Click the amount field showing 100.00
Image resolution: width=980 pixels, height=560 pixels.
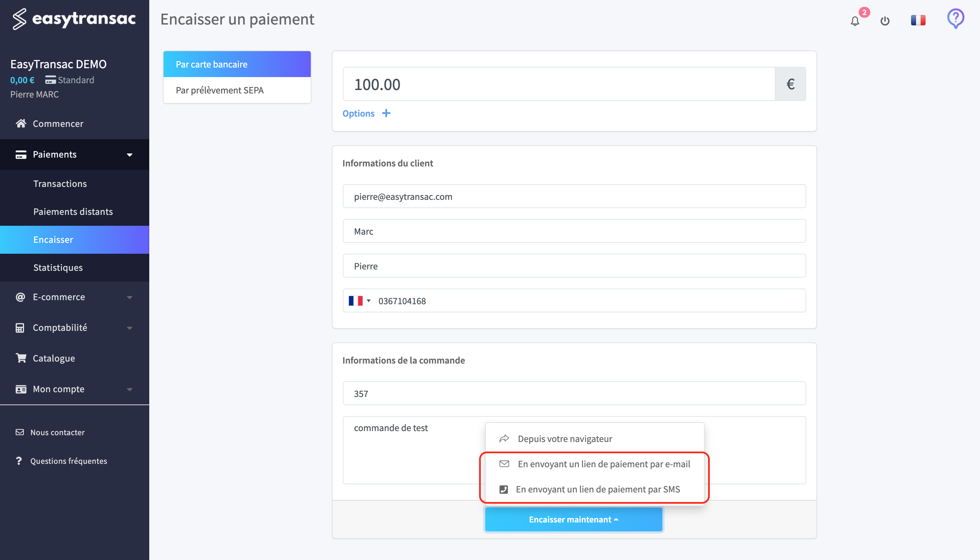[x=559, y=84]
